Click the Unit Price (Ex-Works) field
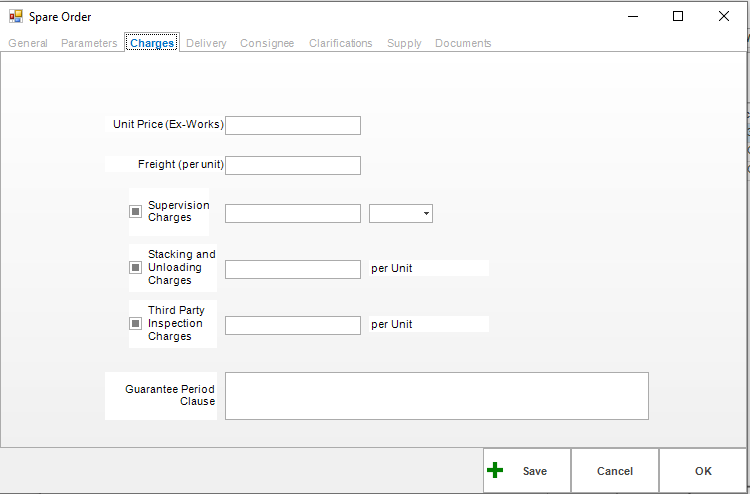751x494 pixels. [x=293, y=125]
